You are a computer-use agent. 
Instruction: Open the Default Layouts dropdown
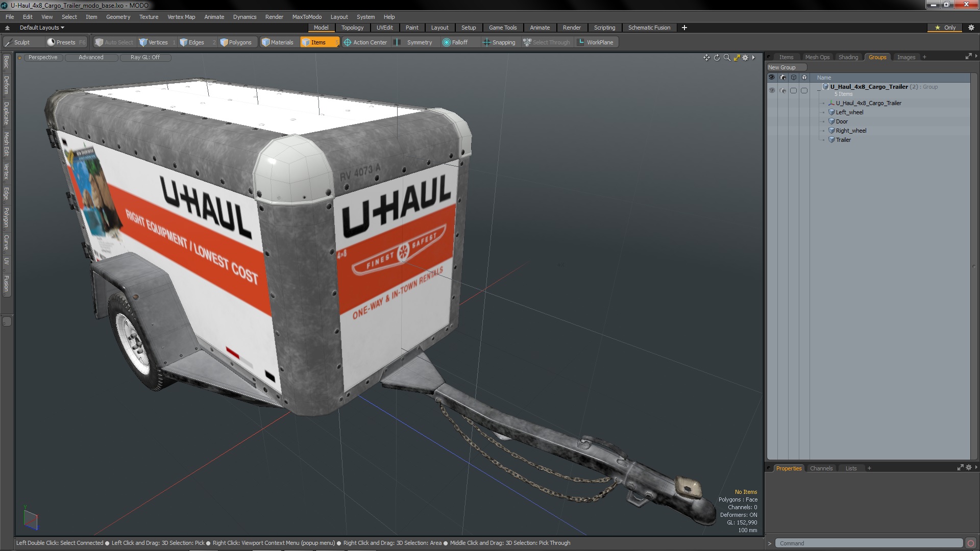[x=42, y=28]
